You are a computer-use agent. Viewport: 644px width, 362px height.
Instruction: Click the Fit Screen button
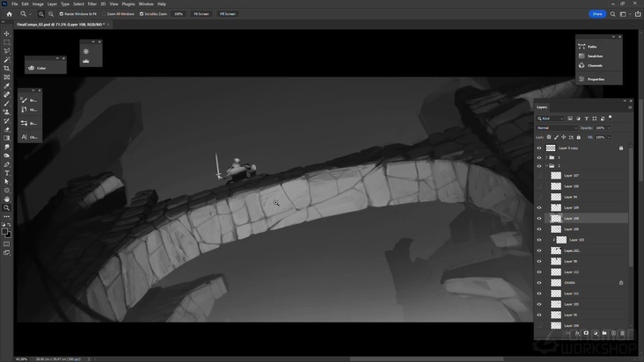pyautogui.click(x=201, y=14)
